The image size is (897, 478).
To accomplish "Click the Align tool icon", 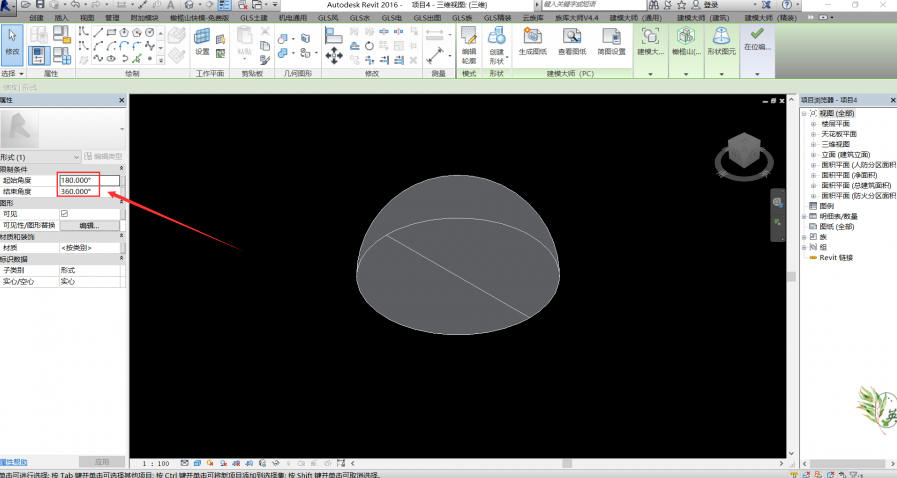I will pyautogui.click(x=334, y=35).
